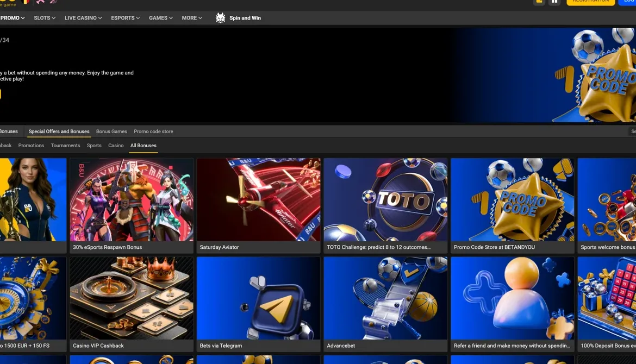Open the TOTO Challenge offer

(385, 205)
